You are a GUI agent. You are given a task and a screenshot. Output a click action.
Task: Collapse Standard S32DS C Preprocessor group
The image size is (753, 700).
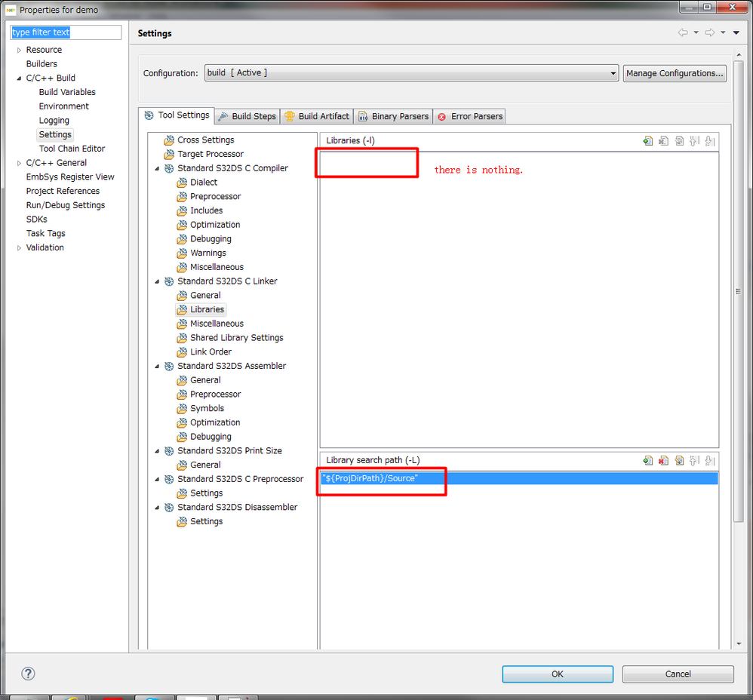157,479
